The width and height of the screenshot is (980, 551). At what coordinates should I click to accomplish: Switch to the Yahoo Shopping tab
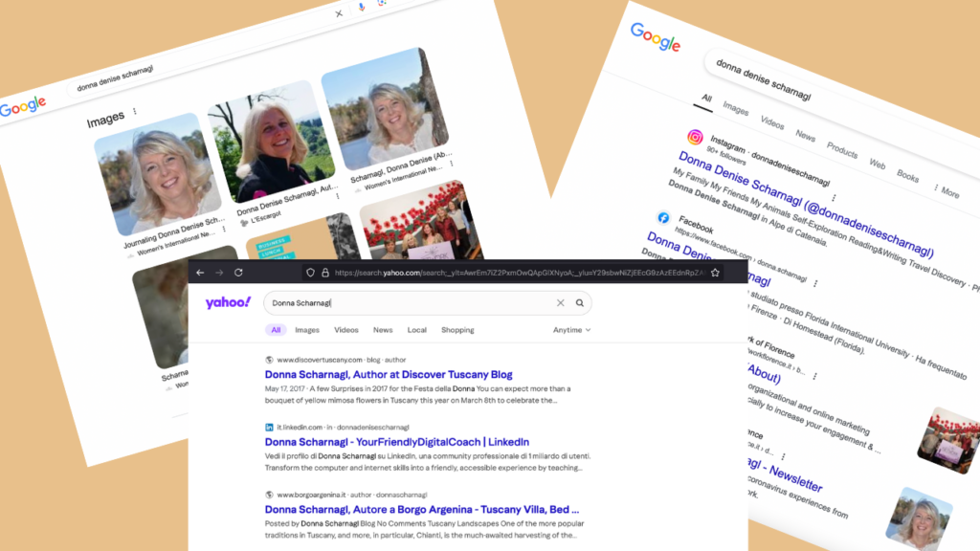[x=457, y=330]
